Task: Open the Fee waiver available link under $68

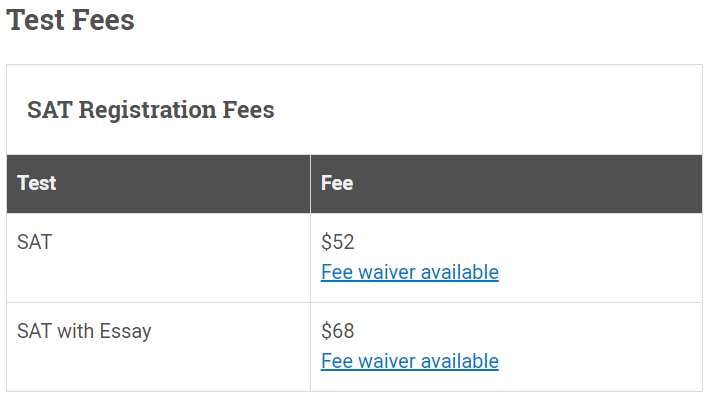Action: [410, 361]
